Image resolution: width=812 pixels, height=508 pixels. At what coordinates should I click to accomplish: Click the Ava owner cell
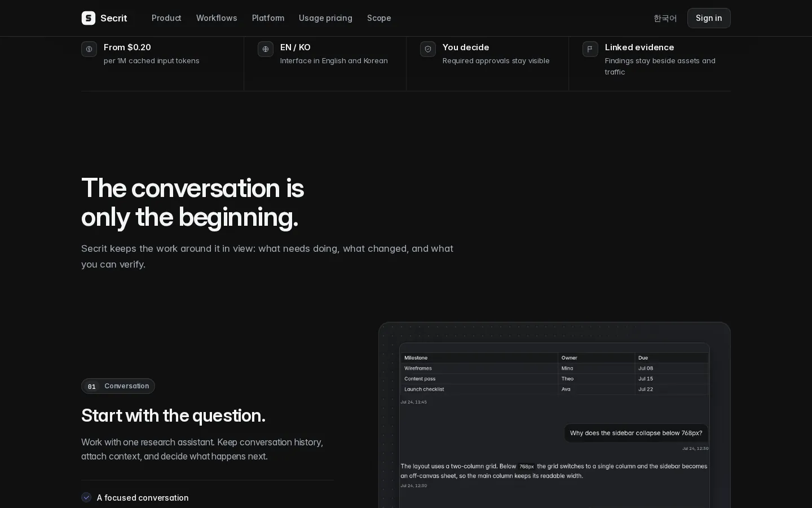click(596, 389)
